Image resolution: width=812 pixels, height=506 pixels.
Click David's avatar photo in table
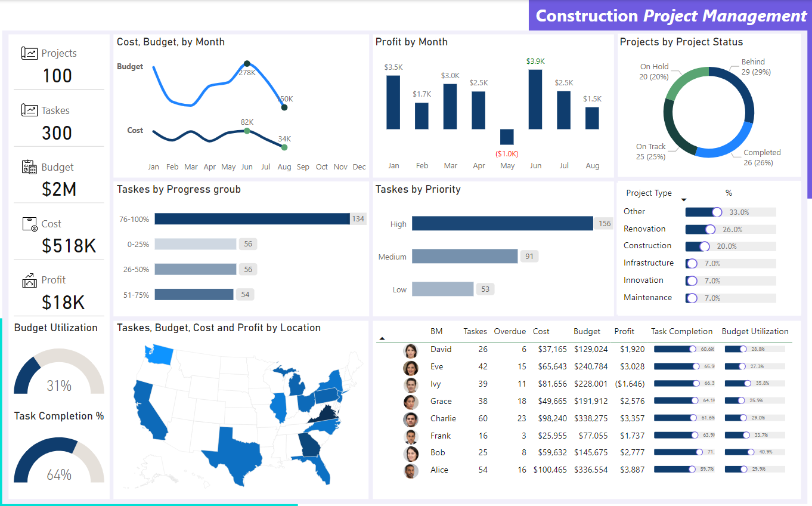(410, 350)
